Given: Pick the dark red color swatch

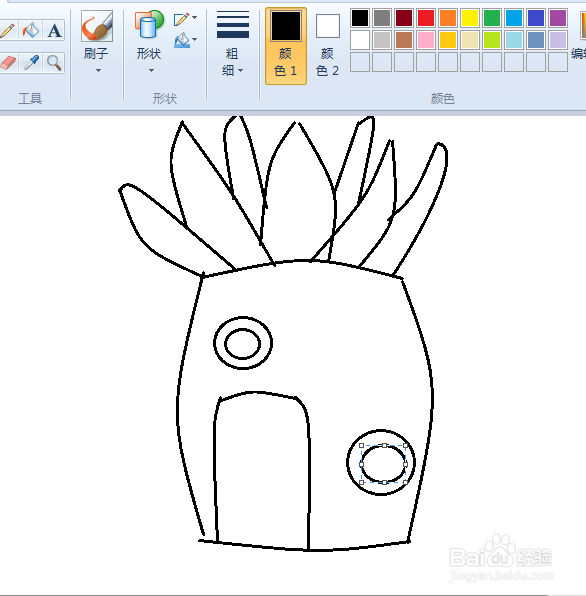Looking at the screenshot, I should tap(404, 18).
